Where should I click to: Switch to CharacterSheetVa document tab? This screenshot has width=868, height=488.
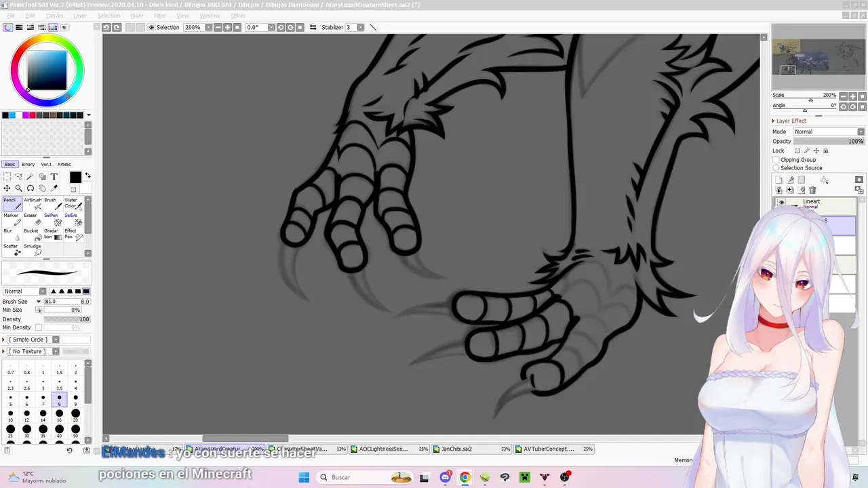tap(307, 449)
